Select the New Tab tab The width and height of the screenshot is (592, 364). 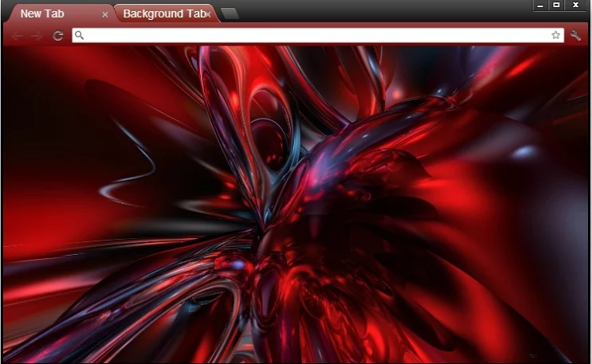(x=48, y=14)
